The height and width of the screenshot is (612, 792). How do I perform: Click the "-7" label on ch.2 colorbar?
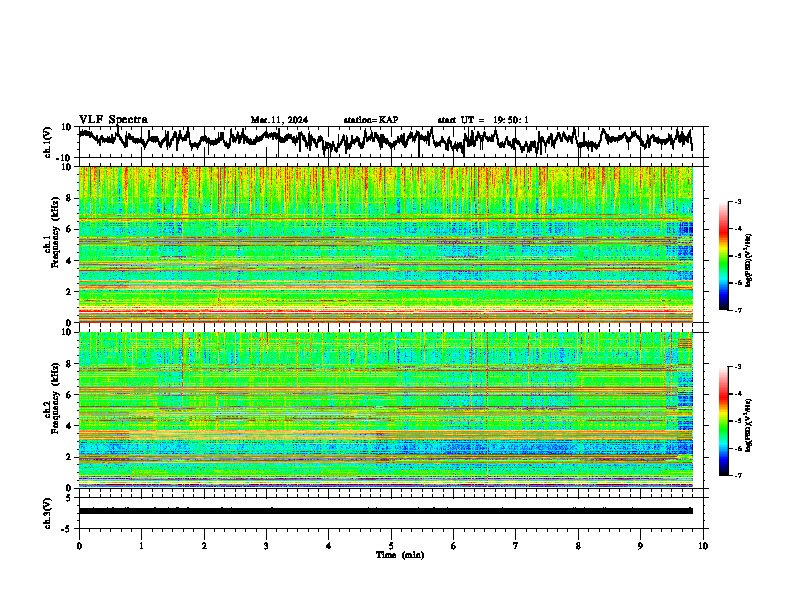tap(737, 476)
